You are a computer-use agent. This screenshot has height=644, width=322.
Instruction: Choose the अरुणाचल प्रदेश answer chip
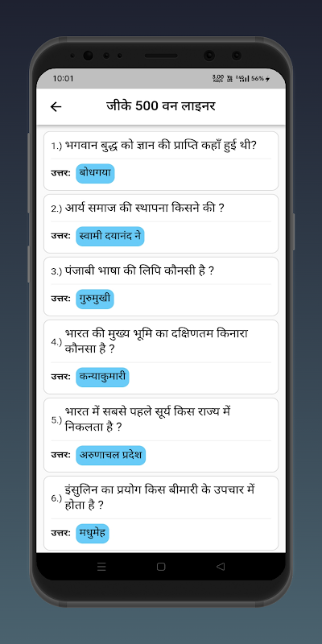110,455
